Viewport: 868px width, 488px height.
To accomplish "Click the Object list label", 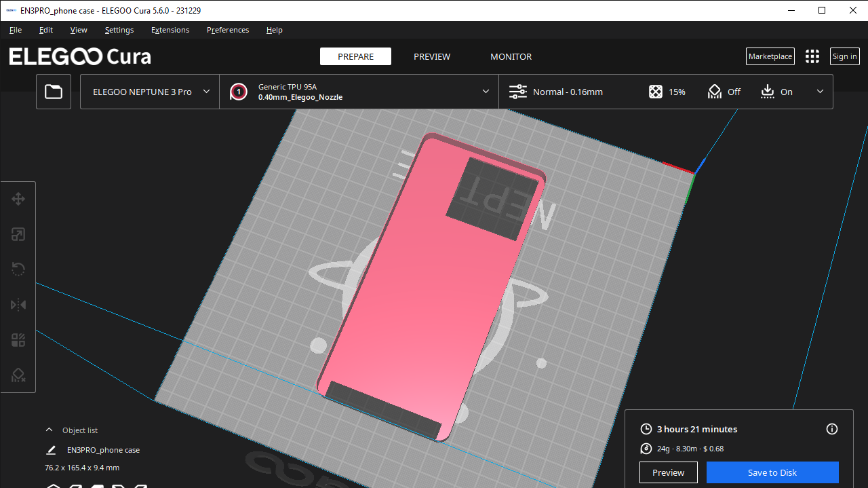I will coord(80,430).
